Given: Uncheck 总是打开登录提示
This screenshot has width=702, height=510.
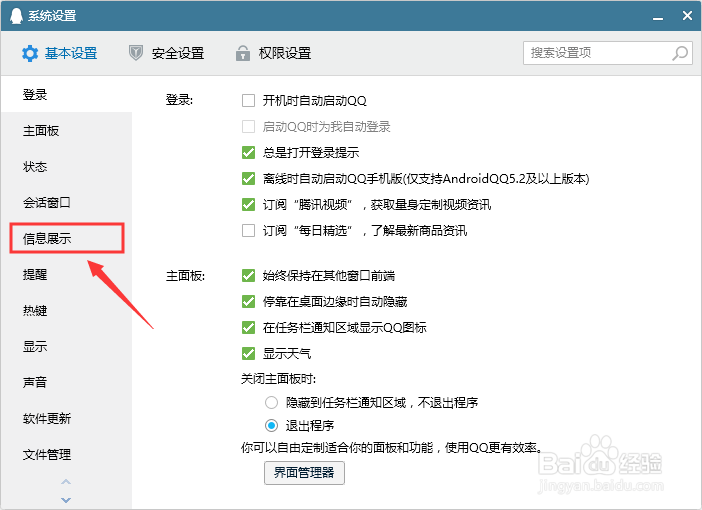Looking at the screenshot, I should [248, 152].
